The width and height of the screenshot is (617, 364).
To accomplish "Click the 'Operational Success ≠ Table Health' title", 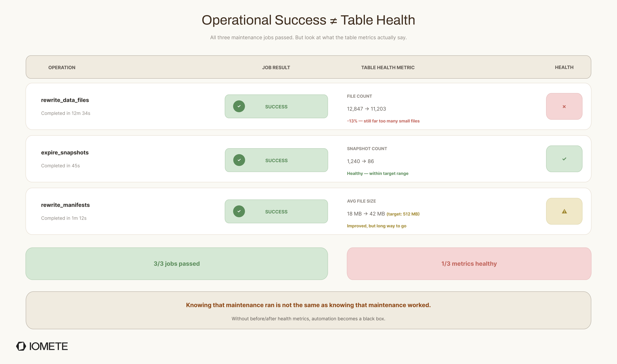I will click(x=308, y=20).
